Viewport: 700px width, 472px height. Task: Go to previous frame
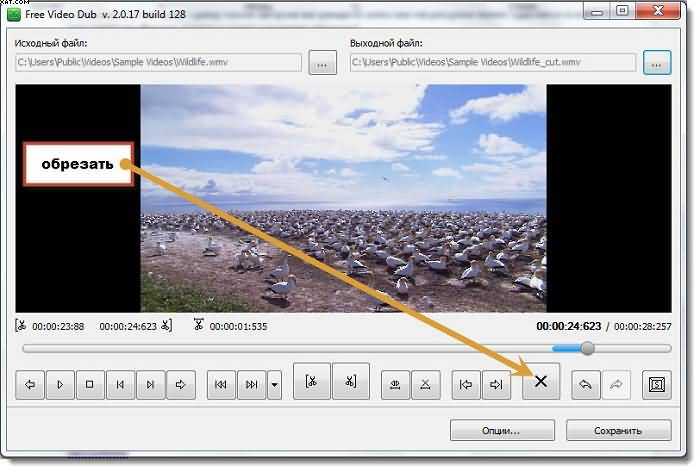pos(120,384)
